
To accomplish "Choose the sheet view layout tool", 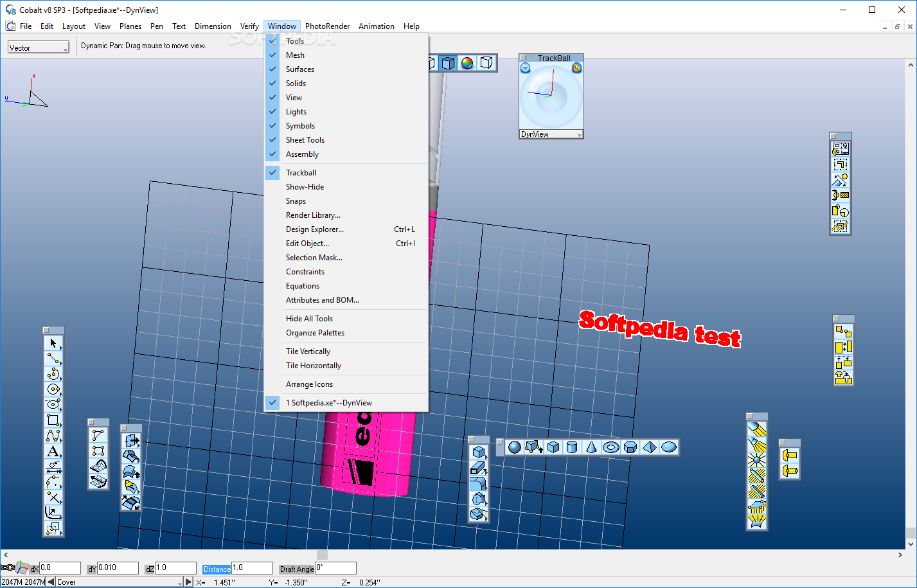I will coord(841,150).
